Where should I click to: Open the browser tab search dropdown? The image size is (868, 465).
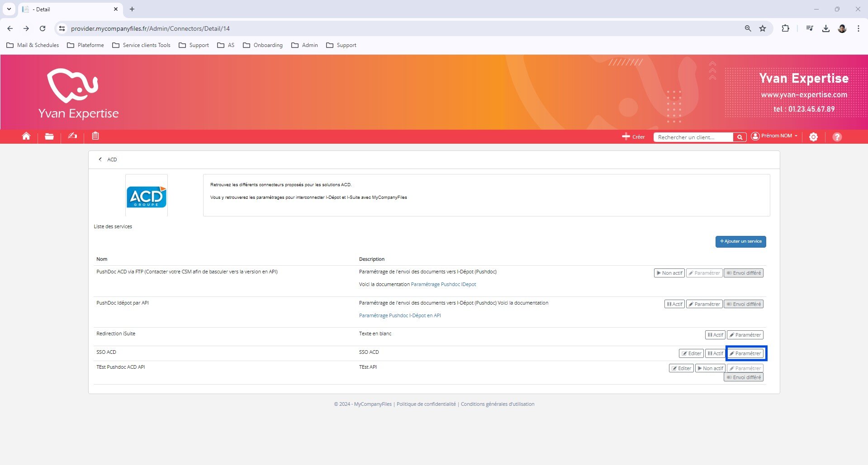coord(9,9)
